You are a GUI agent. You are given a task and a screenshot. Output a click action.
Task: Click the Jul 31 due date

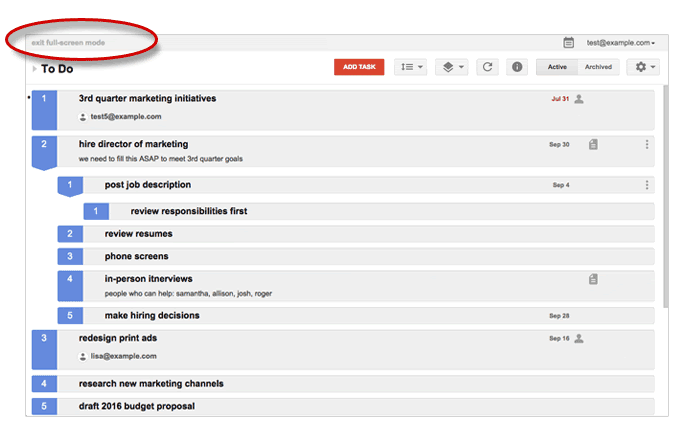560,99
